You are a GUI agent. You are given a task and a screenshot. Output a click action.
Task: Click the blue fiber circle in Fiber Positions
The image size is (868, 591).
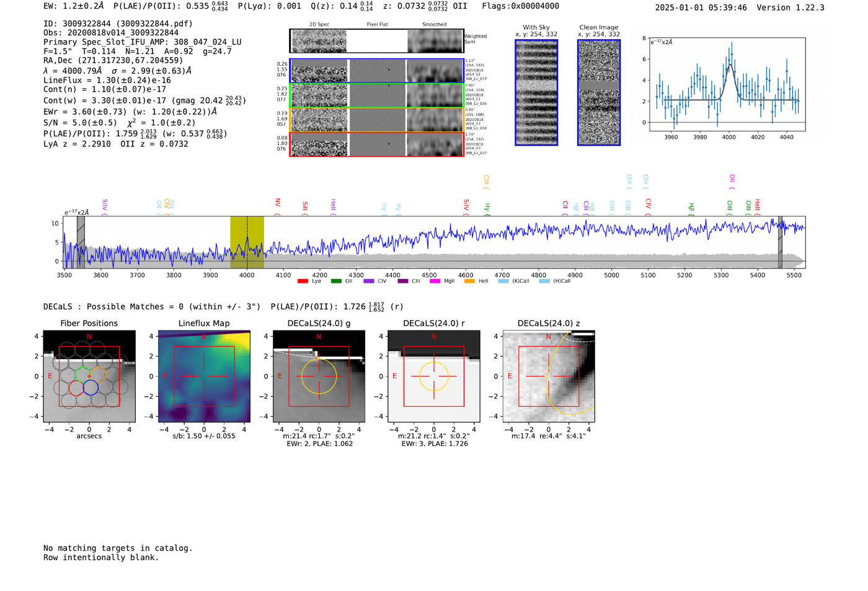coord(91,388)
